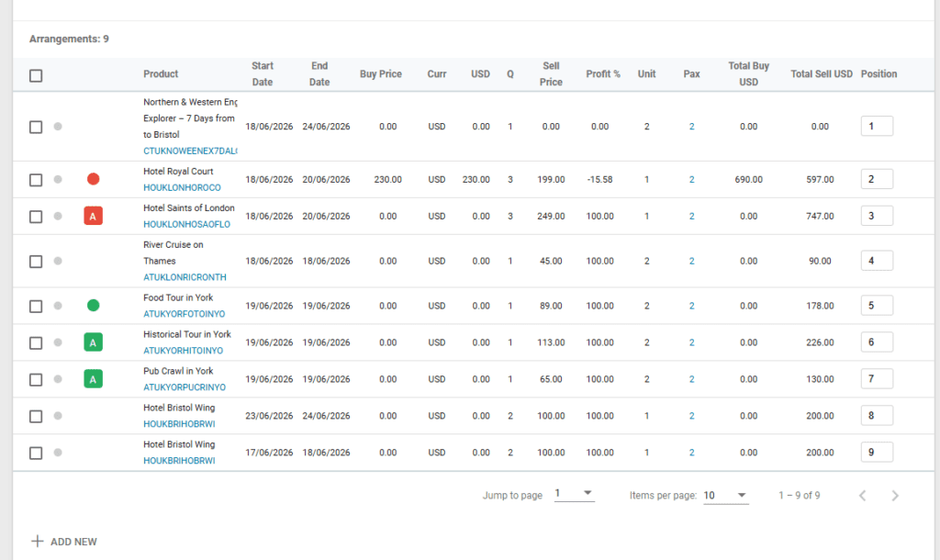Sort by the Start Date column header
The height and width of the screenshot is (560, 940).
pos(263,73)
